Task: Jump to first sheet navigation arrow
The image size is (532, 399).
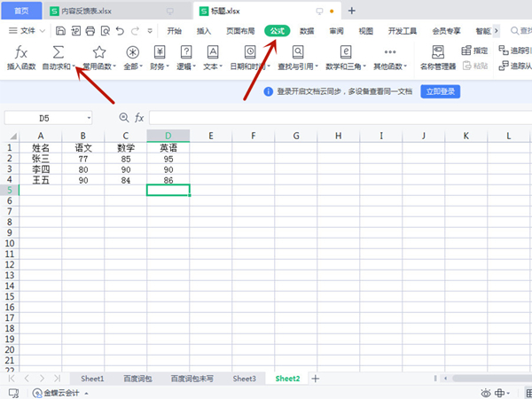Action: click(12, 379)
